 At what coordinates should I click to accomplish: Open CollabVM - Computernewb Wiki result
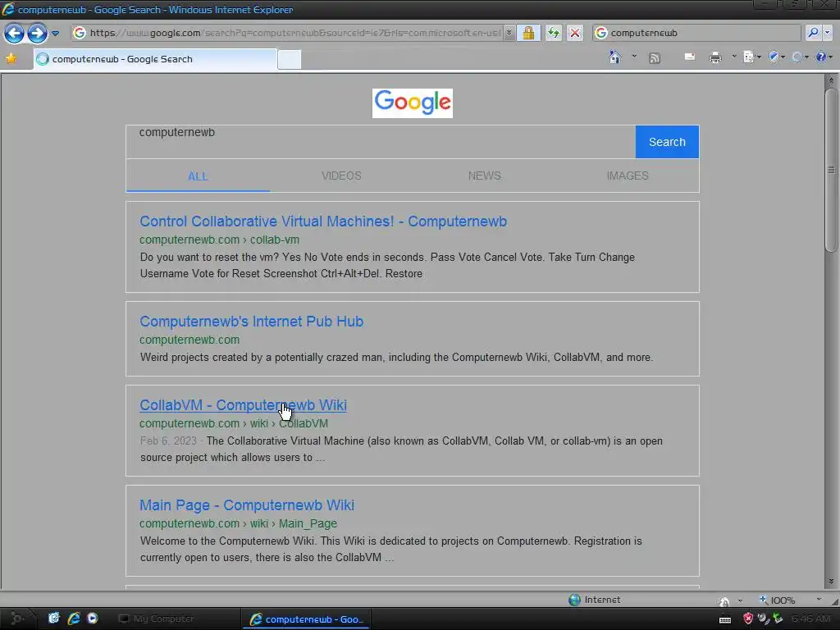pos(243,405)
